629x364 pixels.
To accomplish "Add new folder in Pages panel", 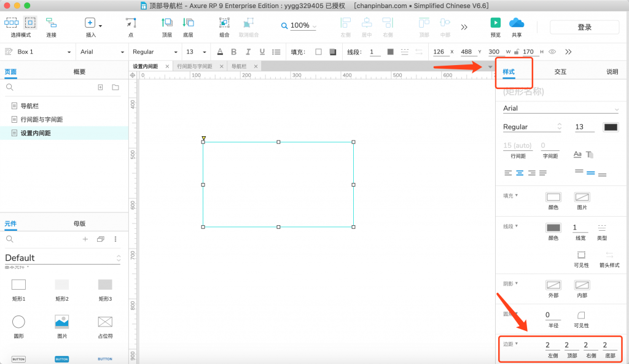I will (115, 88).
